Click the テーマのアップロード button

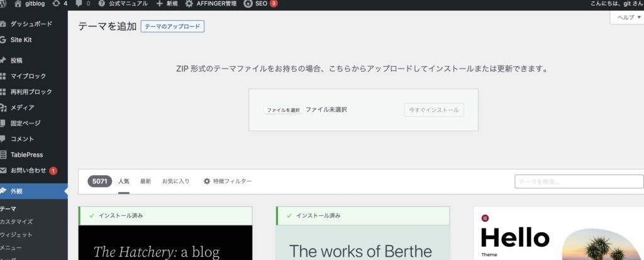(x=172, y=26)
